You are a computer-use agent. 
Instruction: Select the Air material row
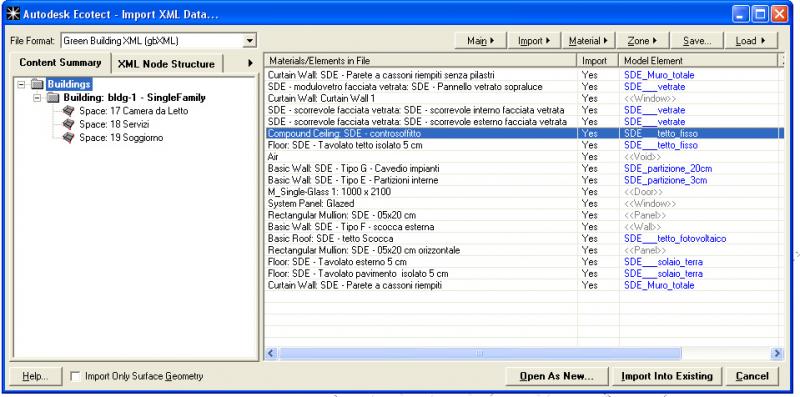coord(524,157)
